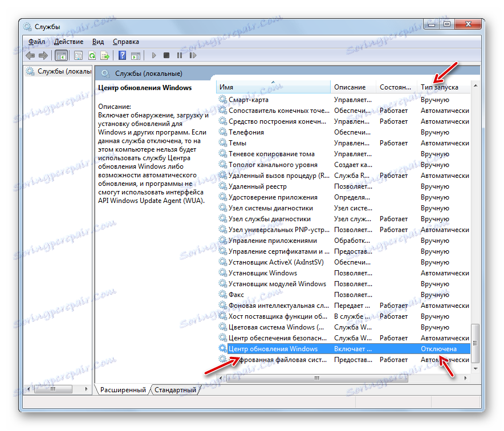Viewport: 504px width, 431px height.
Task: Open the Help toolbar icon
Action: click(x=122, y=55)
